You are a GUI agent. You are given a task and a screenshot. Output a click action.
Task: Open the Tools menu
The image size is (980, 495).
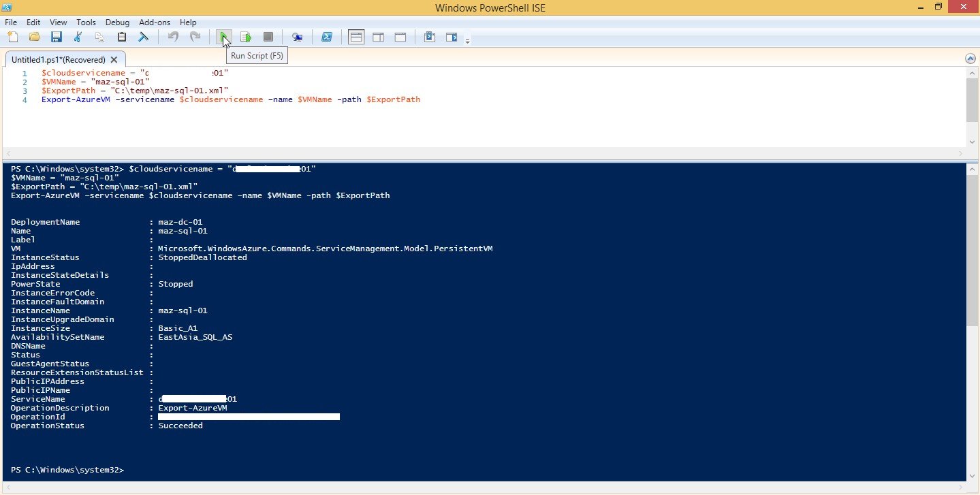pyautogui.click(x=86, y=22)
